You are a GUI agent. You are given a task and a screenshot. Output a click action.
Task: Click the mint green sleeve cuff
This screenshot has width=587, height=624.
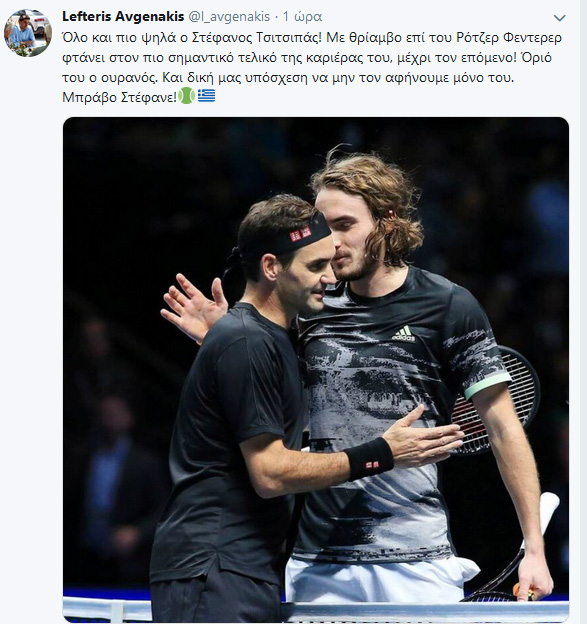[x=487, y=386]
